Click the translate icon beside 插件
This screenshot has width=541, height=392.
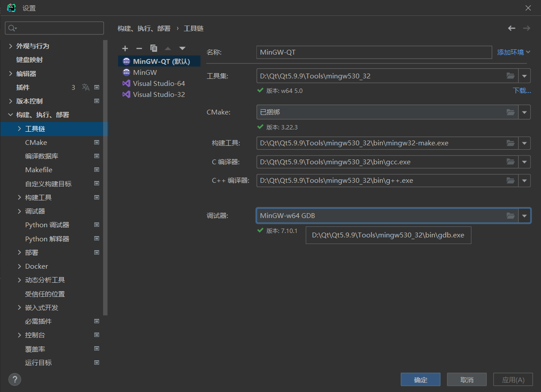(x=85, y=87)
